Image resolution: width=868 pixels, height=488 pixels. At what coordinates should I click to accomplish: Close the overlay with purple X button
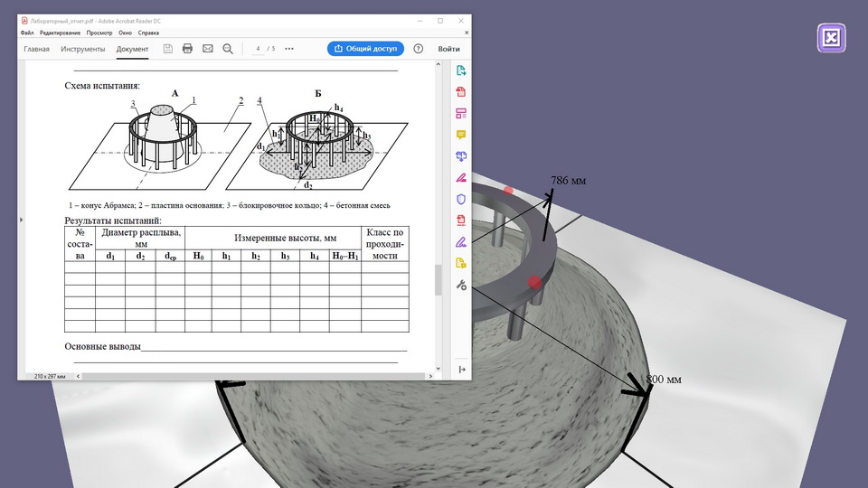pyautogui.click(x=831, y=38)
